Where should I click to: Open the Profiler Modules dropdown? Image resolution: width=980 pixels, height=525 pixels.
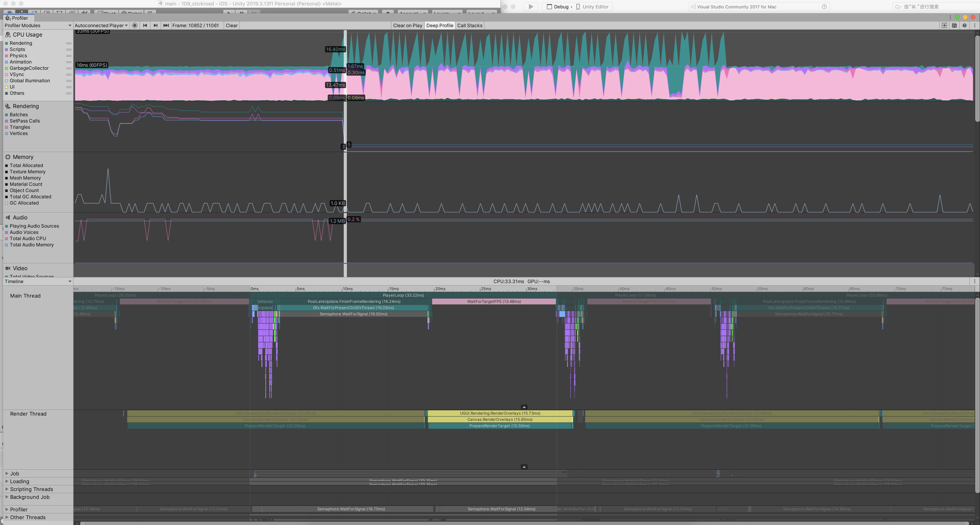pyautogui.click(x=37, y=25)
